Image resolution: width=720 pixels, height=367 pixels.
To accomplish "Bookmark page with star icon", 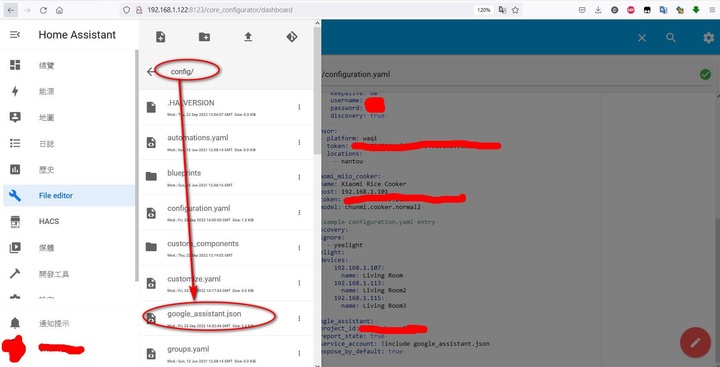I will 515,10.
